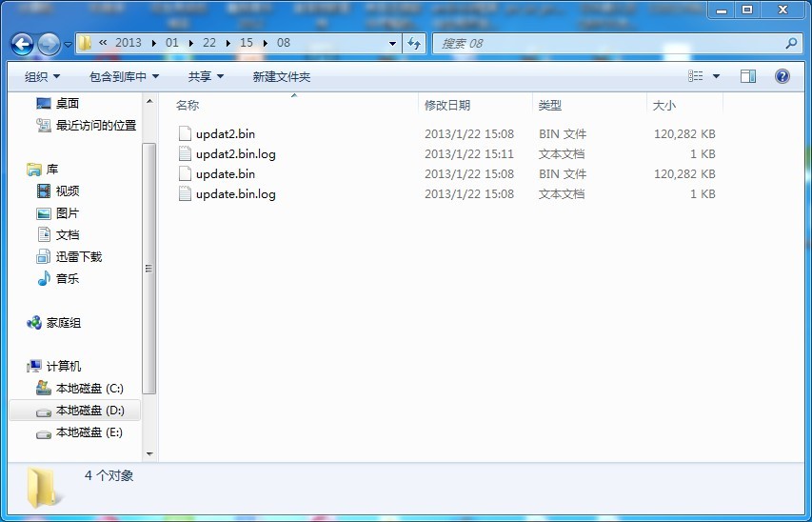Expand arrow after 01 in breadcrumb
Image resolution: width=812 pixels, height=522 pixels.
191,43
